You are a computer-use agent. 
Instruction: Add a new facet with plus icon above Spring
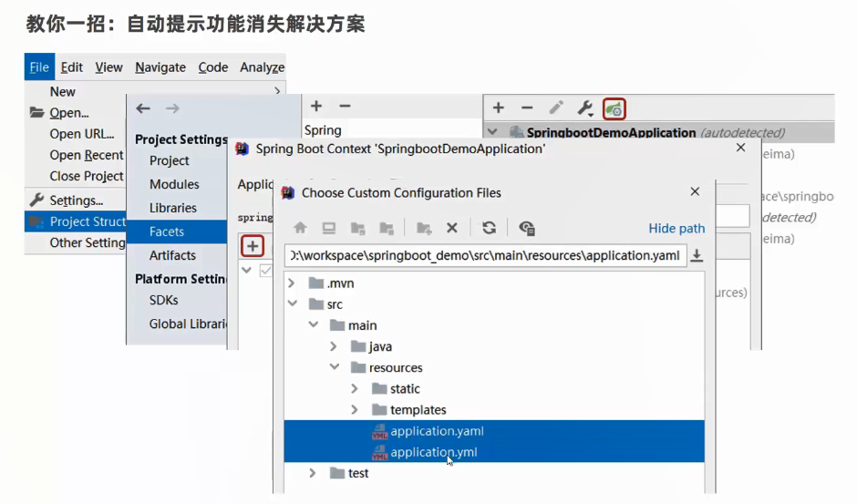click(316, 106)
